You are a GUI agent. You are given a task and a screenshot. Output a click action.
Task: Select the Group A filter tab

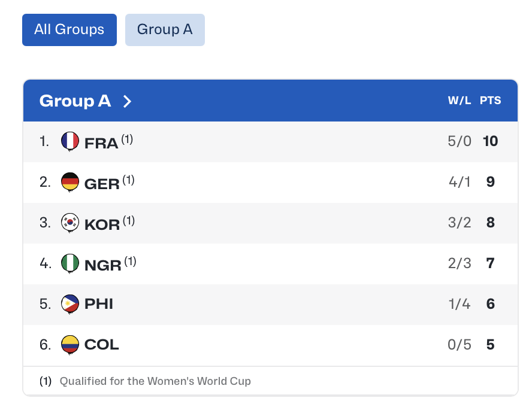pos(165,30)
